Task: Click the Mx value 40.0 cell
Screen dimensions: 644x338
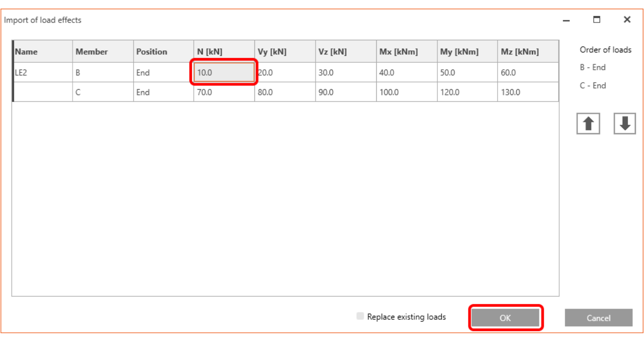Action: click(375, 71)
